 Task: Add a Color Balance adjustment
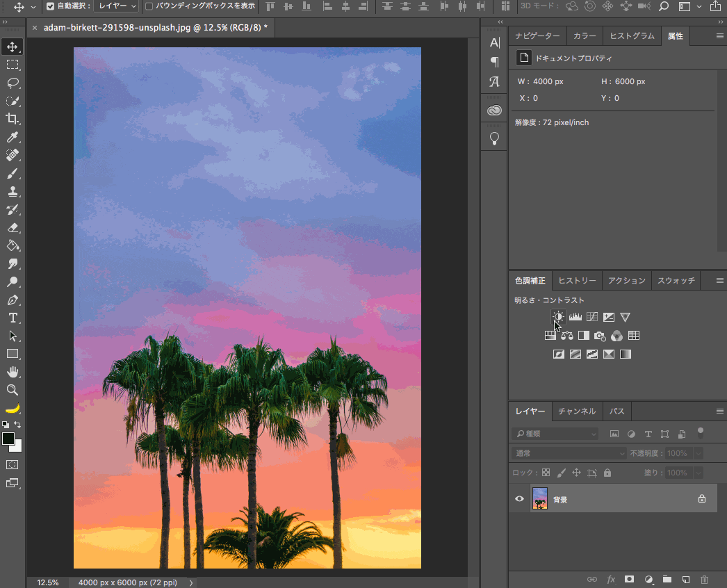567,336
